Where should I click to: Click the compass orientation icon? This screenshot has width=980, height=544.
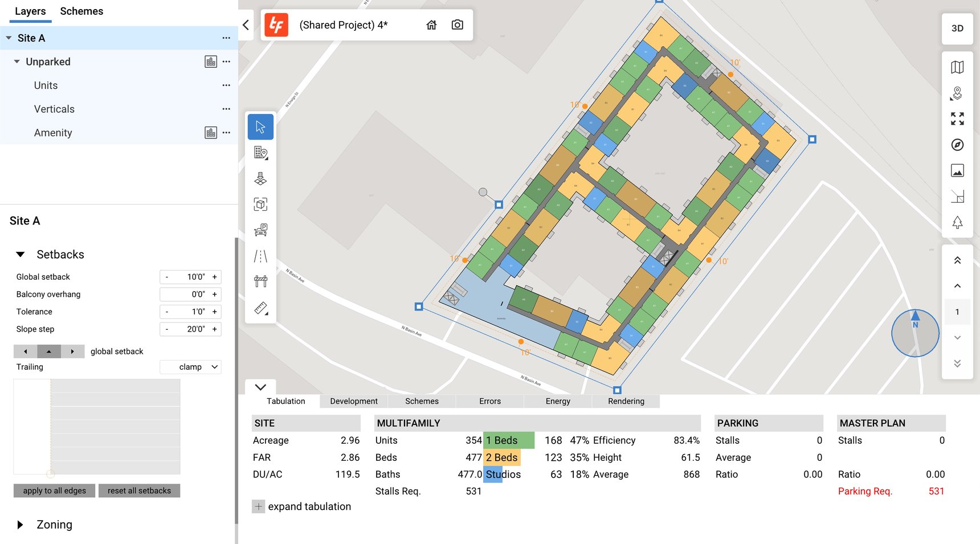point(958,145)
